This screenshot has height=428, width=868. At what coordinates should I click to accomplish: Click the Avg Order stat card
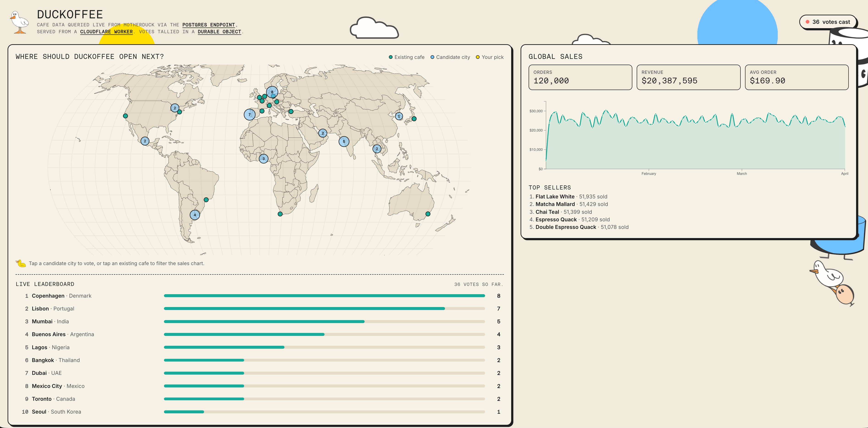tap(797, 77)
